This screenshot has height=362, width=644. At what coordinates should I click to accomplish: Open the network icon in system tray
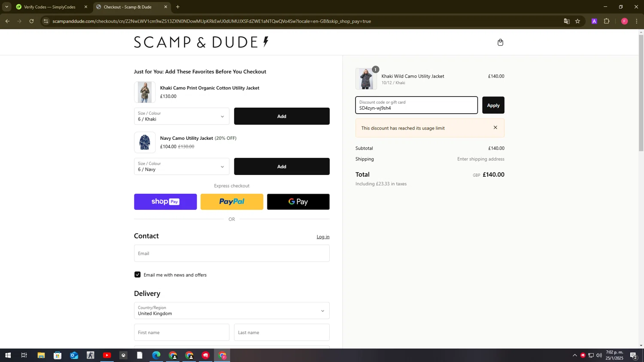tap(591, 355)
